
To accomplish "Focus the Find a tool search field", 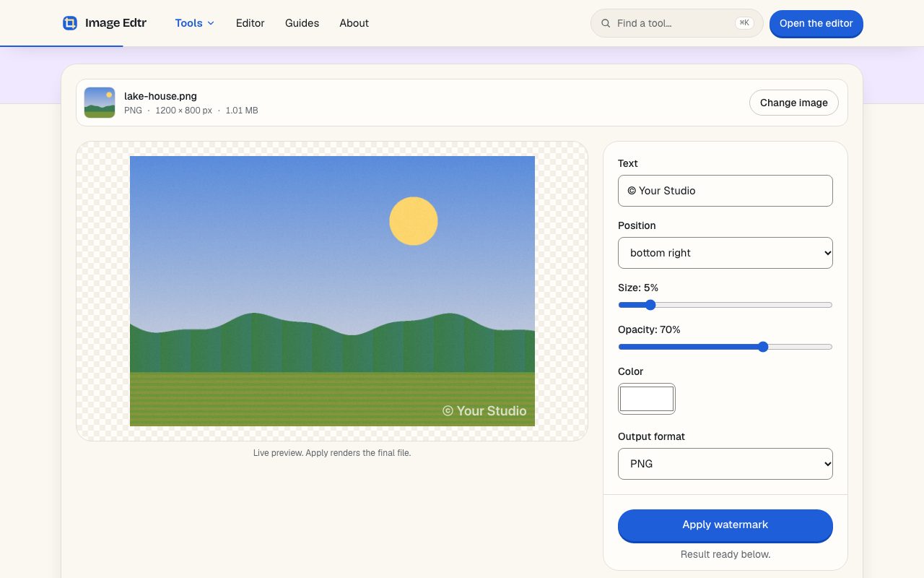I will (x=676, y=23).
